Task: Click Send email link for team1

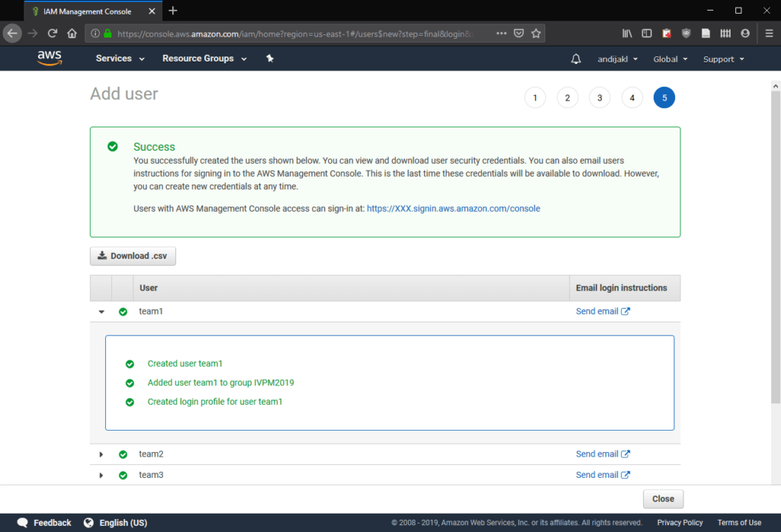Action: point(603,311)
